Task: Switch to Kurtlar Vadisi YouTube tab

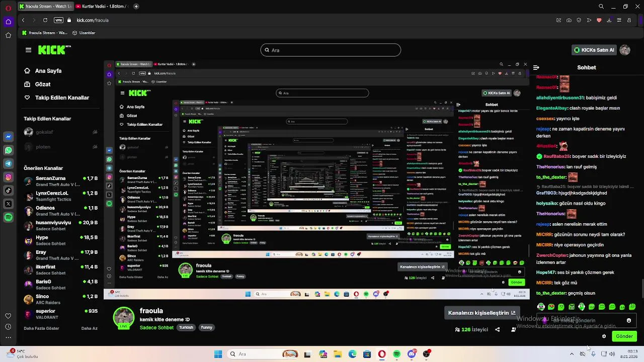Action: pos(102,7)
